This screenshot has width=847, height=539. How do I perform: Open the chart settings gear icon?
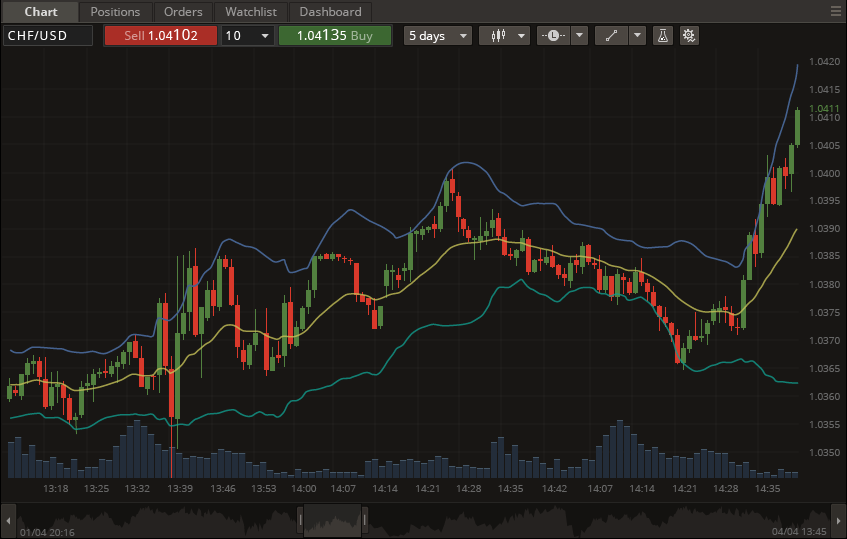[689, 36]
